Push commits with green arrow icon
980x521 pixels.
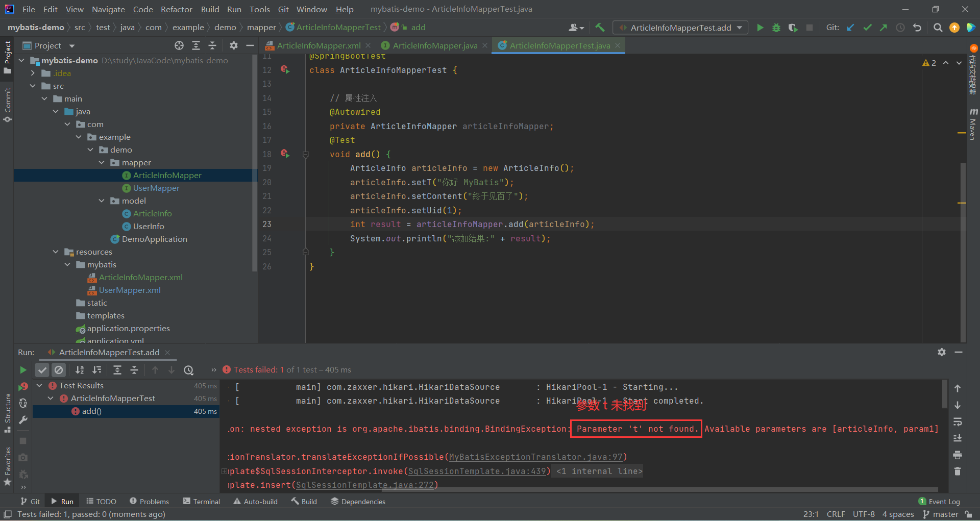tap(884, 28)
